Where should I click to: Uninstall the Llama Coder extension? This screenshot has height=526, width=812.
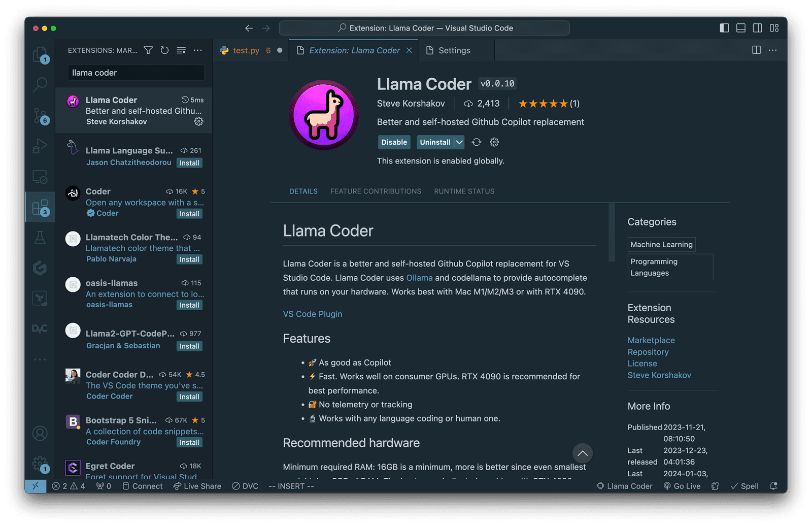click(435, 142)
